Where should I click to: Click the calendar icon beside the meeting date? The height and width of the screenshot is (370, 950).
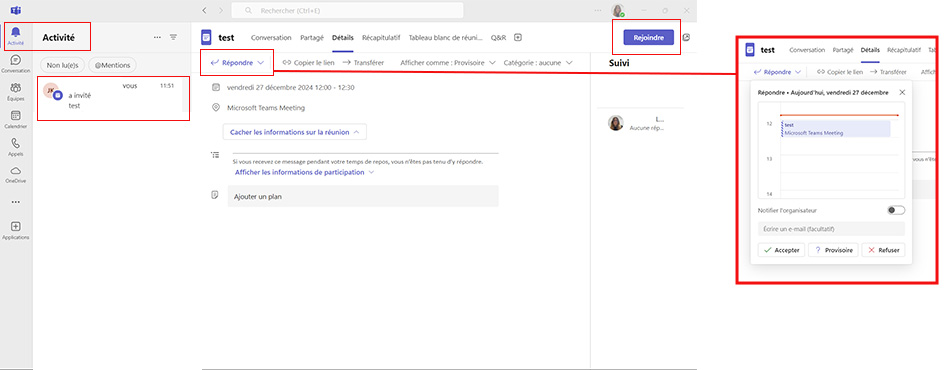pos(216,87)
